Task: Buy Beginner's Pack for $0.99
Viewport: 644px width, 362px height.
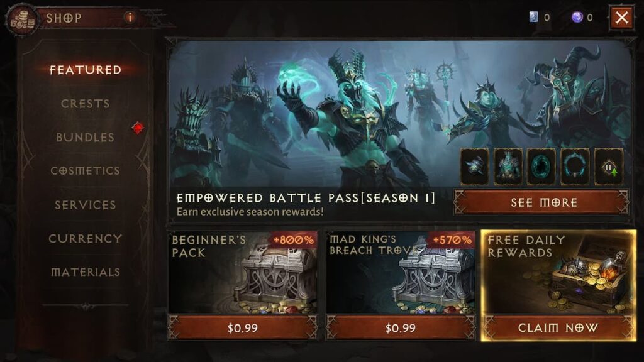Action: coord(243,328)
